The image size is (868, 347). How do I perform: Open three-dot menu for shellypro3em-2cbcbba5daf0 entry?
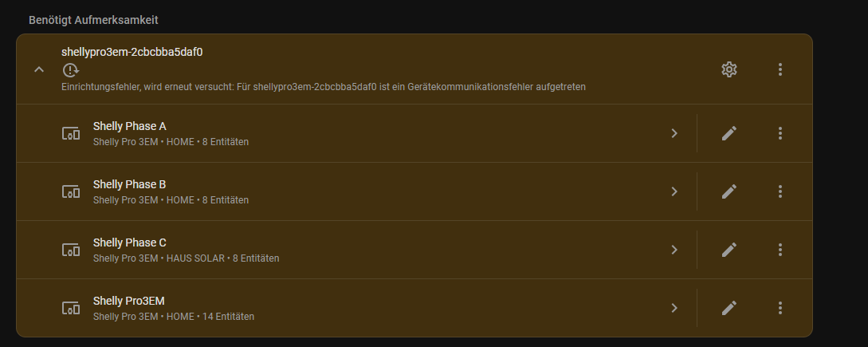[x=780, y=69]
